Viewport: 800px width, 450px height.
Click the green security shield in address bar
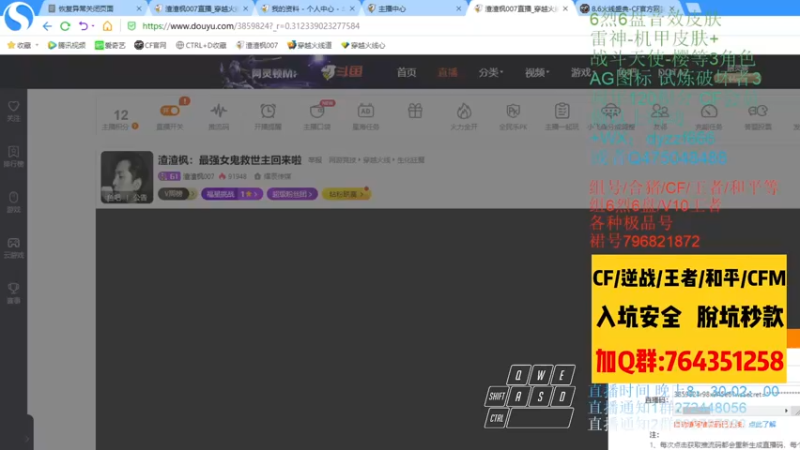pyautogui.click(x=132, y=26)
